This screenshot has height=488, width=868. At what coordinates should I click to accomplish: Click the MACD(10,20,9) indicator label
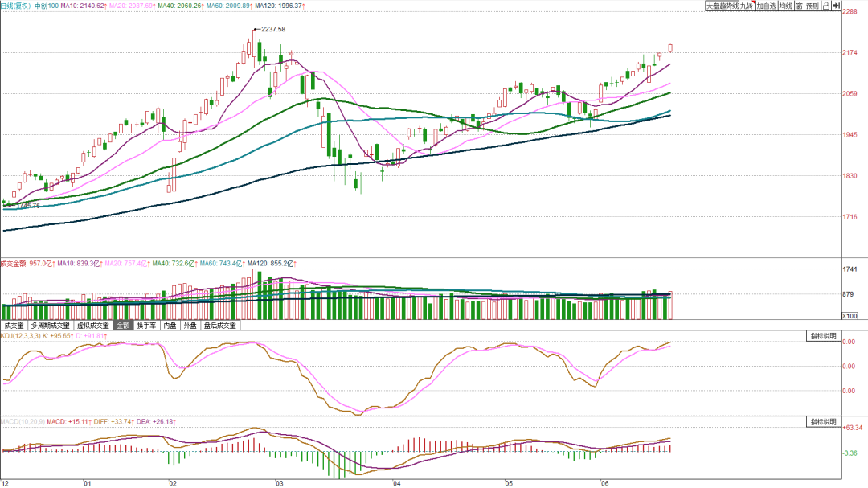tap(23, 422)
